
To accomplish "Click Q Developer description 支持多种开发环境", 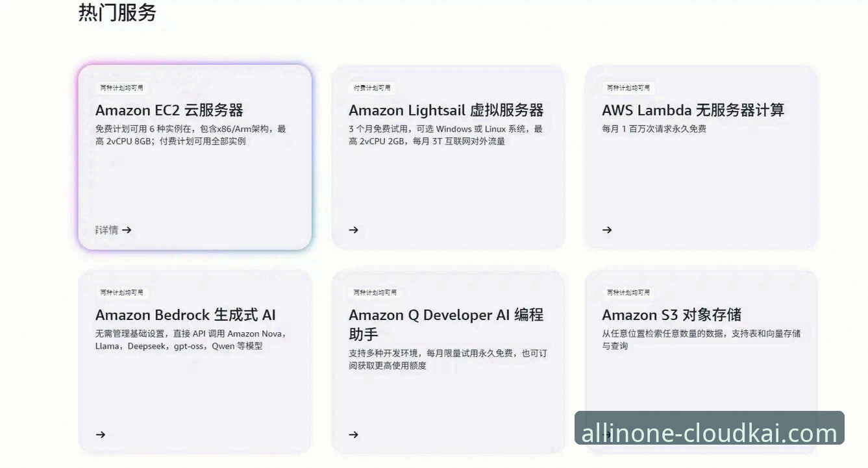I will 448,360.
